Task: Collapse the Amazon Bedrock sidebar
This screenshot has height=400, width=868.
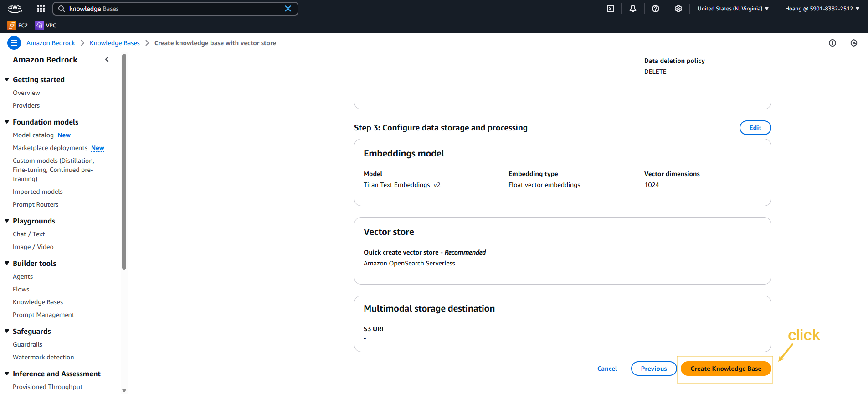Action: pyautogui.click(x=107, y=59)
